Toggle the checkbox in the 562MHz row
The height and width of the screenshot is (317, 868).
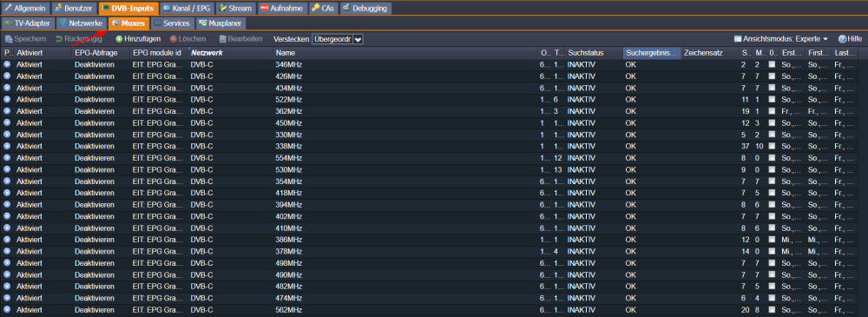tap(772, 310)
